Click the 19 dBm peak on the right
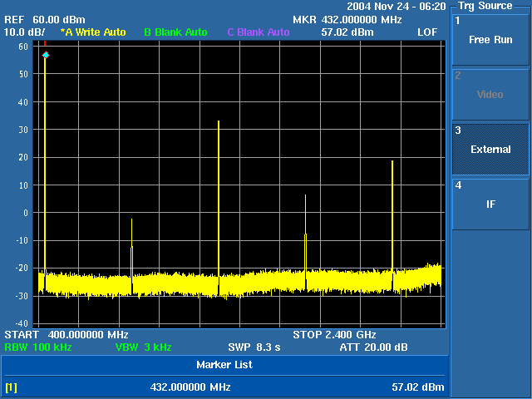This screenshot has width=532, height=399. pyautogui.click(x=392, y=161)
